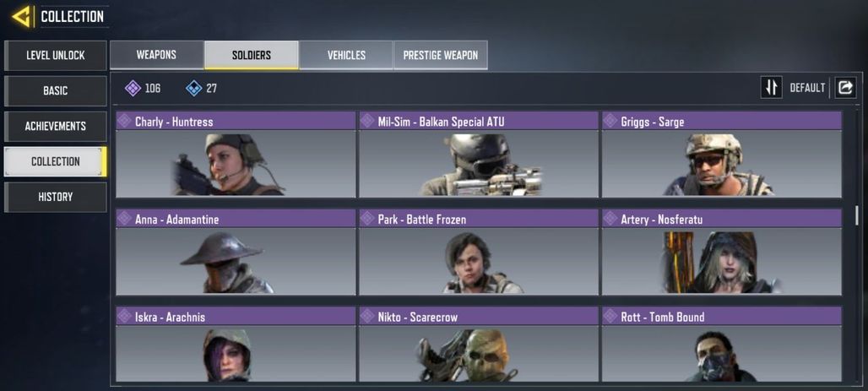Screen dimensions: 868x391
Task: Open the DEFAULT sort dropdown
Action: 807,88
